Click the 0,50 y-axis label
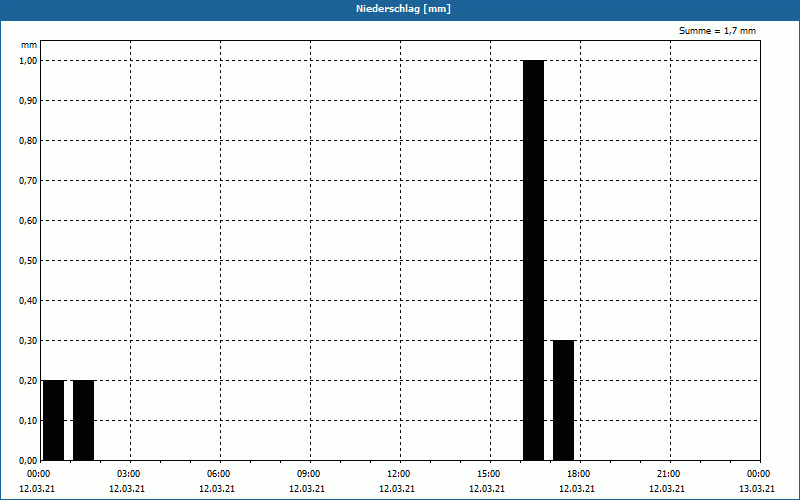Screen dimensions: 800x500 tap(29, 260)
